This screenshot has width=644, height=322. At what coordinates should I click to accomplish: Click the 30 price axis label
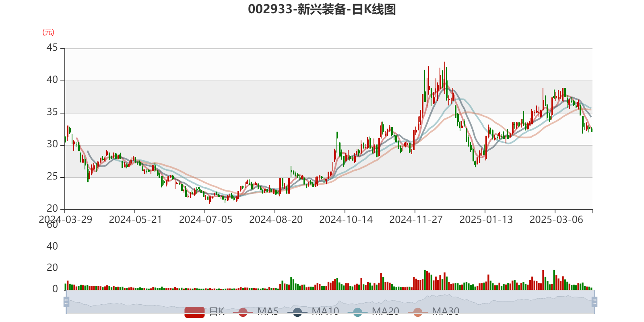pyautogui.click(x=52, y=144)
